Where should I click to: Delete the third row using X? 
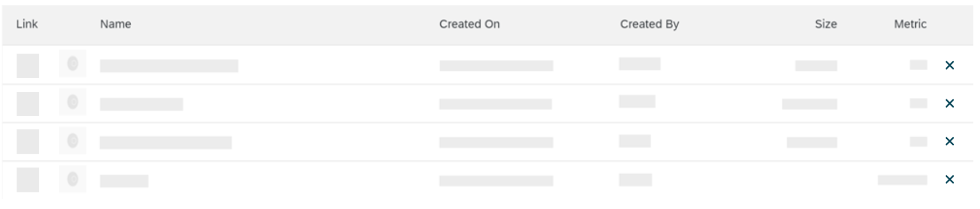click(950, 142)
